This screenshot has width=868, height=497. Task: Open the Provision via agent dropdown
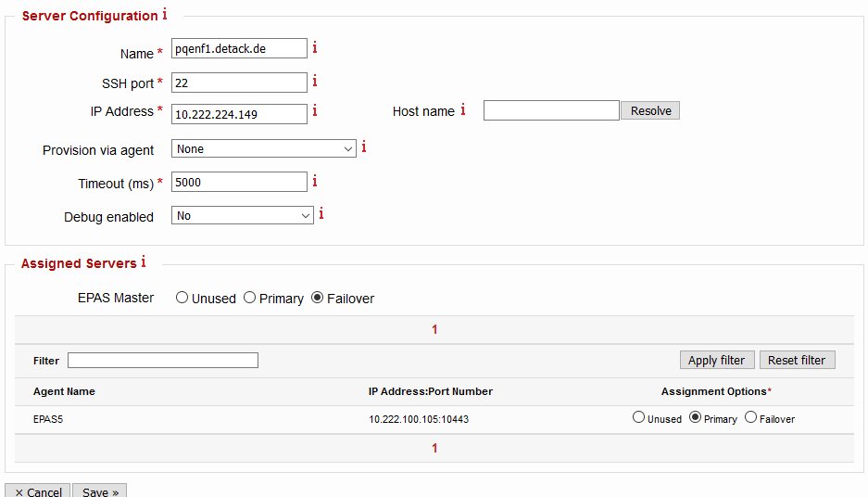[264, 149]
